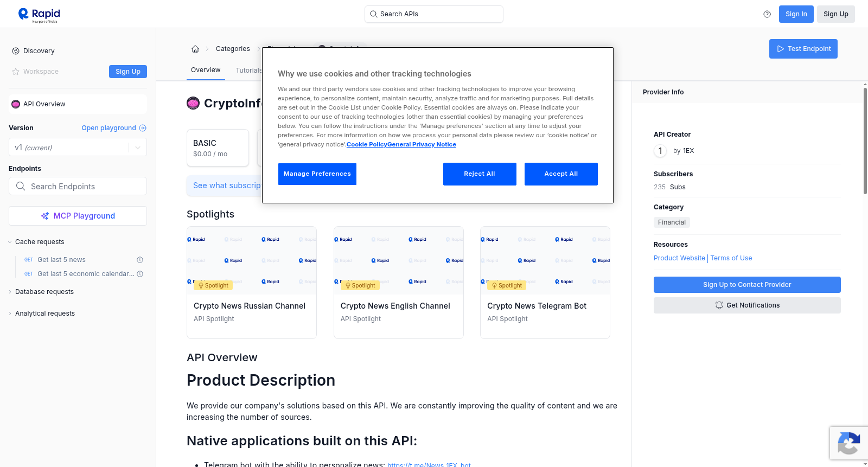Open the General Privacy Notice link
868x467 pixels.
pyautogui.click(x=422, y=144)
